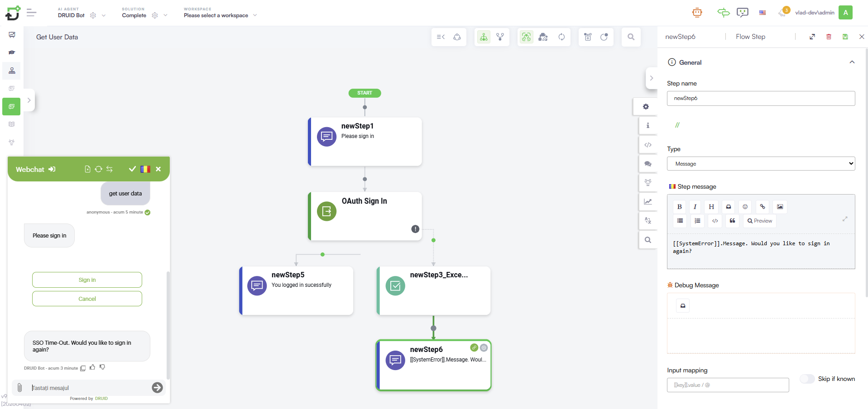Image resolution: width=868 pixels, height=409 pixels.
Task: Click the attachment paperclip in Webchat
Action: [19, 388]
